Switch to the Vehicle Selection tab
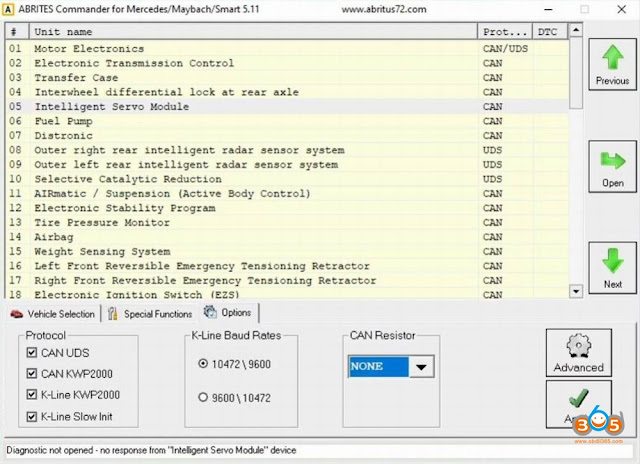This screenshot has height=464, width=640. (x=53, y=314)
